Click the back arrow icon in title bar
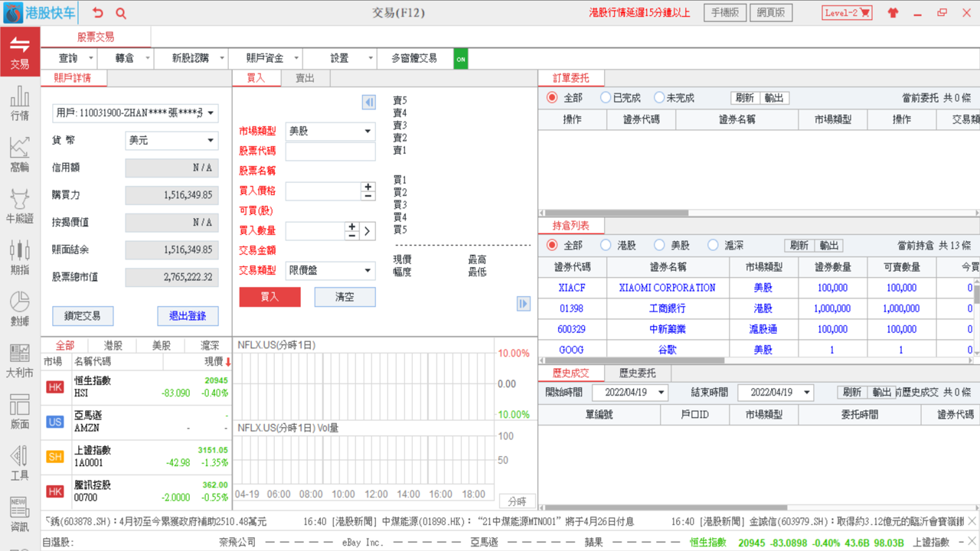 click(97, 13)
